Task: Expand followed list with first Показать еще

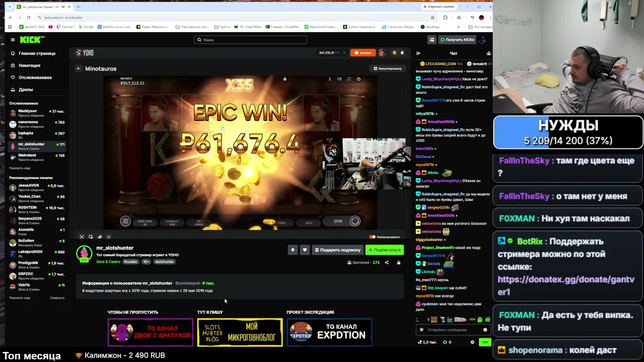Action: pos(20,168)
